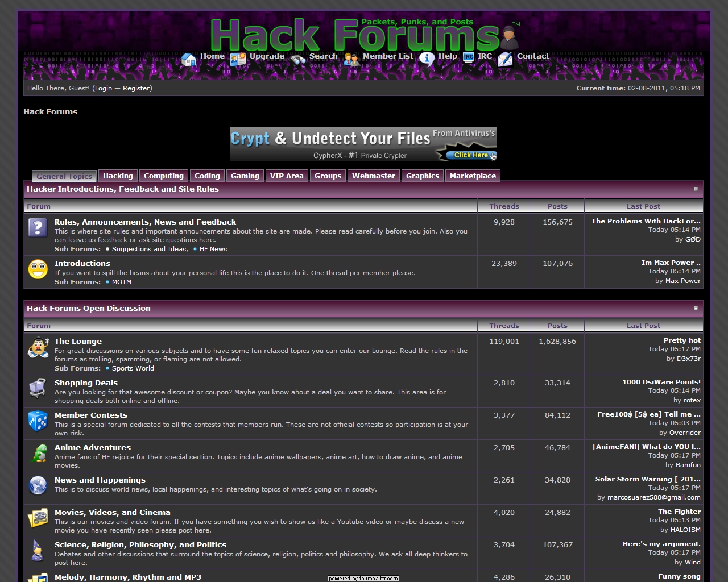Viewport: 728px width, 582px height.
Task: Click the Hack Forums logo
Action: click(355, 34)
